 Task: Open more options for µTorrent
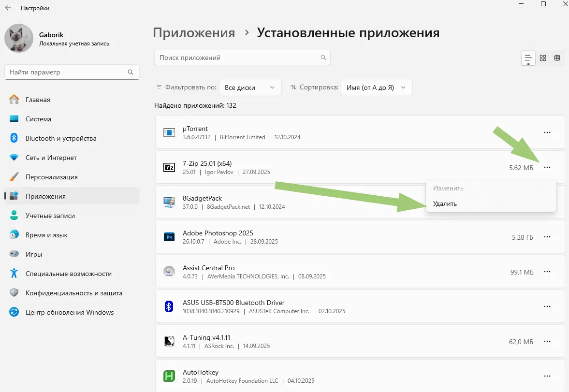click(x=547, y=132)
